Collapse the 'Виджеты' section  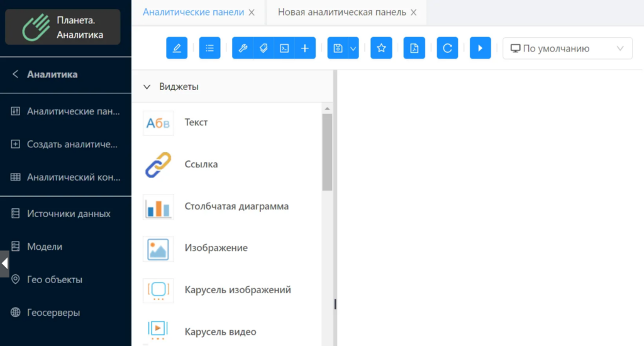coord(147,87)
